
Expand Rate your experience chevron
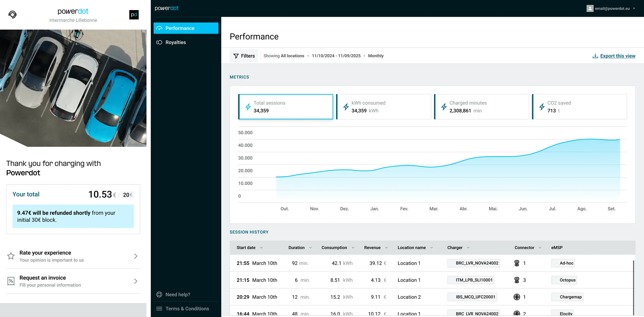tap(136, 256)
